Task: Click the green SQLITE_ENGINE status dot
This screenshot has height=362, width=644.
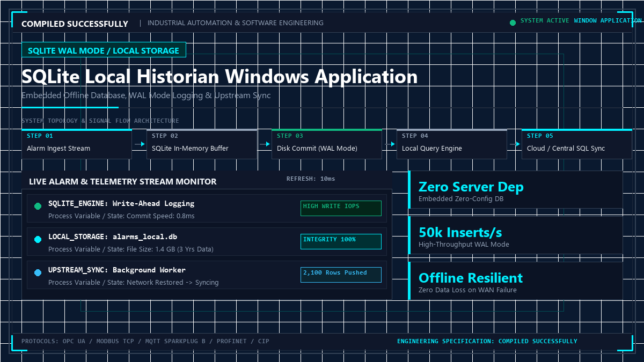Action: (x=38, y=206)
